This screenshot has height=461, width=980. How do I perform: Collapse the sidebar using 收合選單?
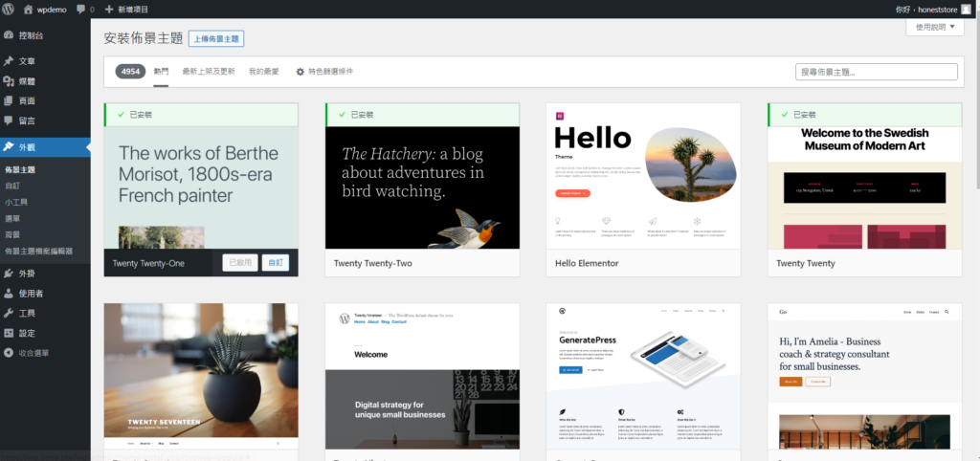click(x=33, y=353)
